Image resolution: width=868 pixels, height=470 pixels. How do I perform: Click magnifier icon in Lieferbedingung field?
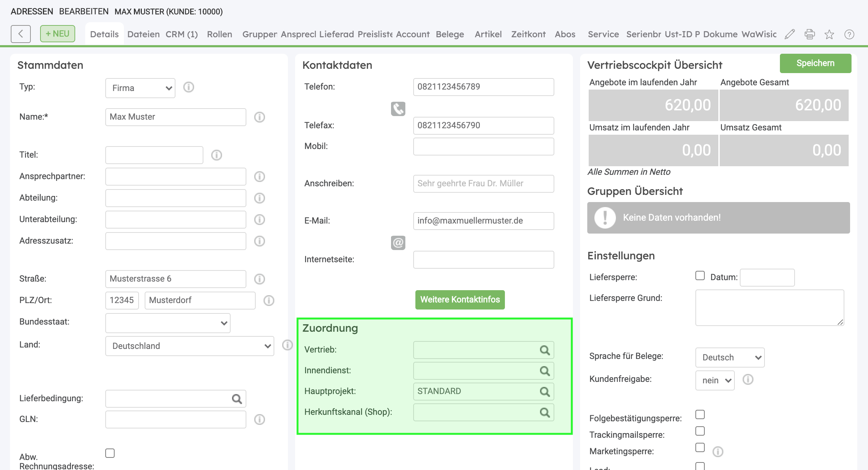coord(237,399)
